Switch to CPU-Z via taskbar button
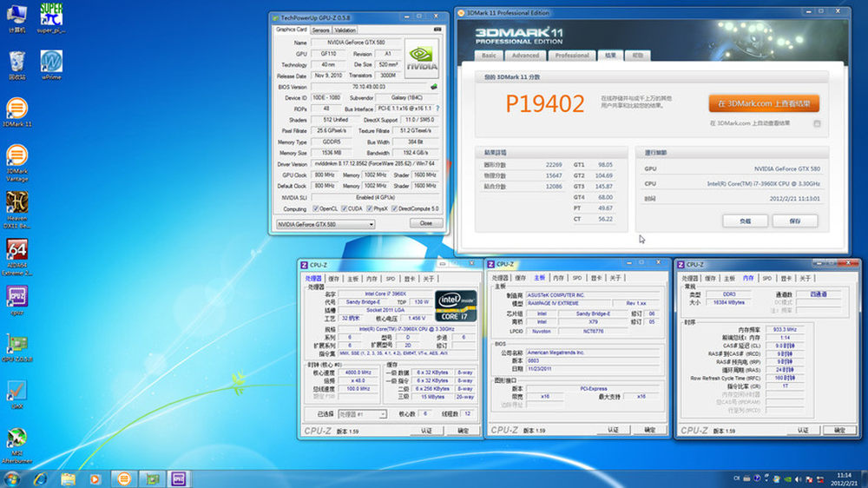 coord(178,479)
